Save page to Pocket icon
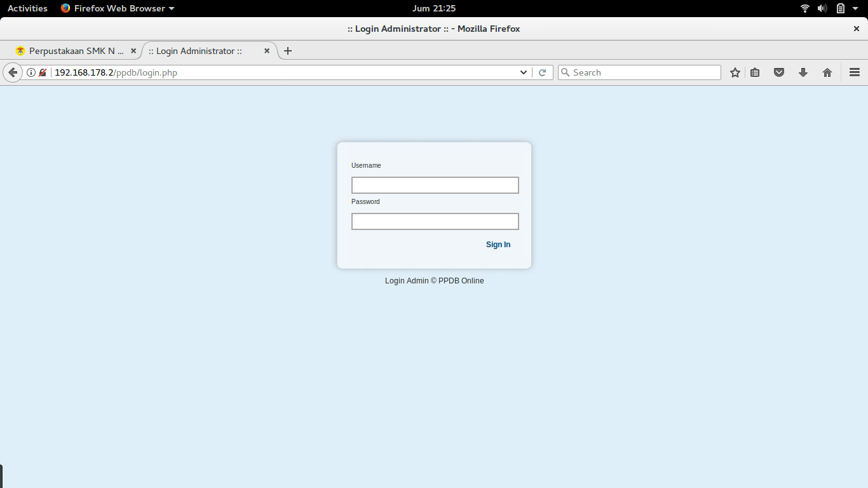 (x=779, y=72)
